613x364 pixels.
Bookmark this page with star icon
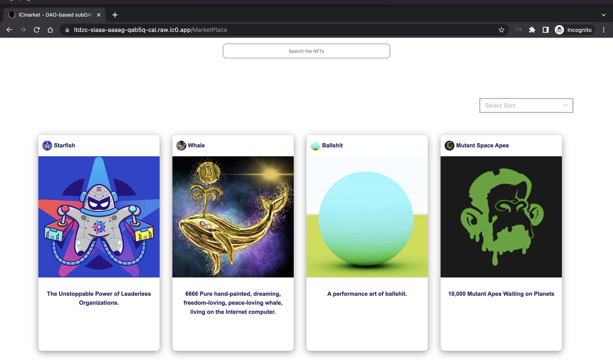[x=501, y=30]
